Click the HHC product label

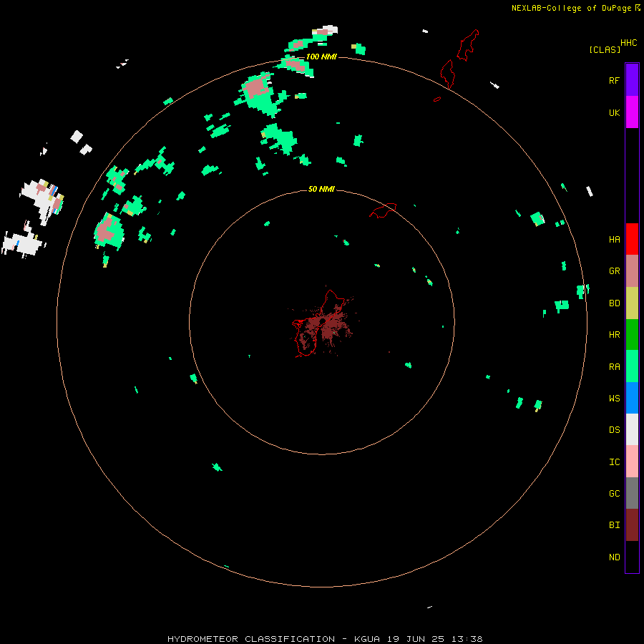(628, 43)
